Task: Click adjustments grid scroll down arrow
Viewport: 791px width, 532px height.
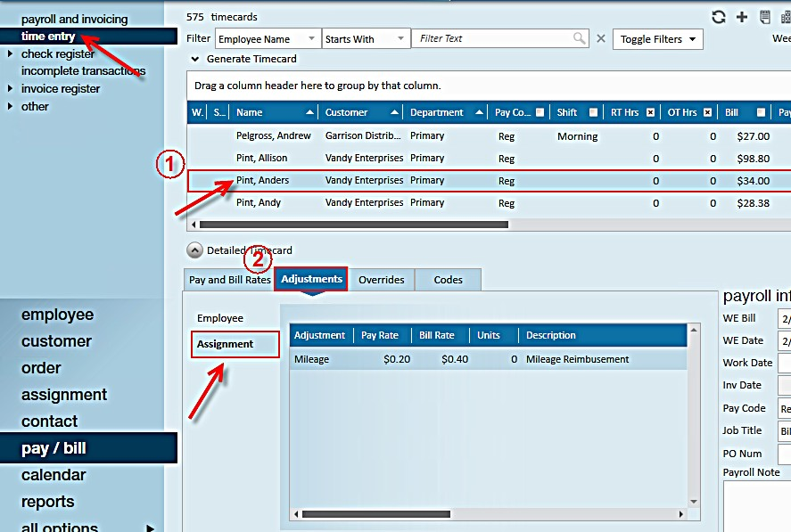Action: coord(694,502)
